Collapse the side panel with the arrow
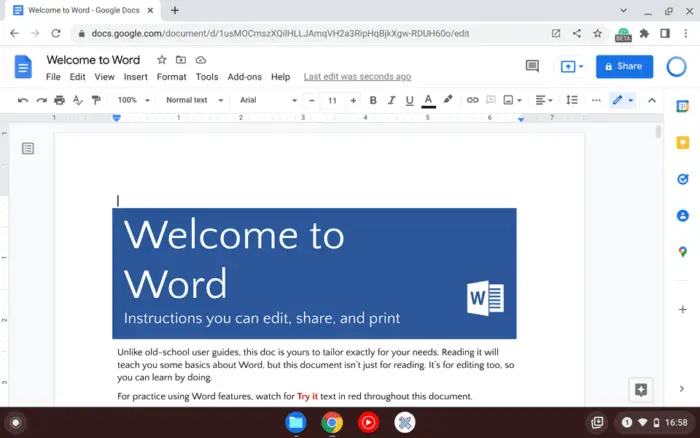 [682, 389]
